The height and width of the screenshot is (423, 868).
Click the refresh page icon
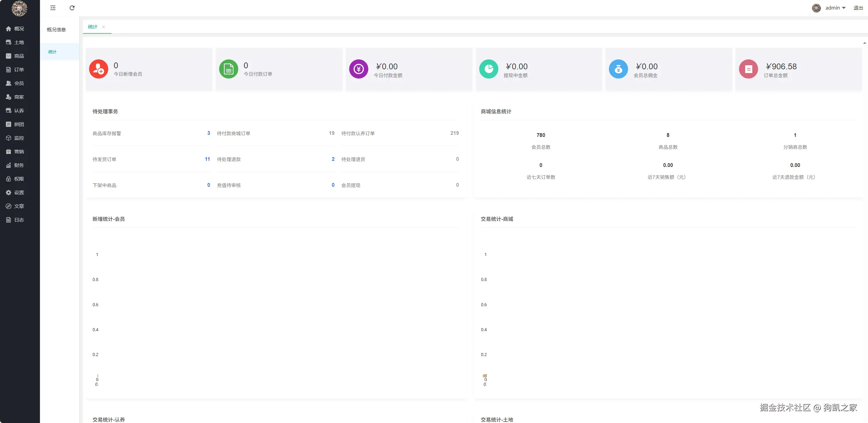click(72, 8)
